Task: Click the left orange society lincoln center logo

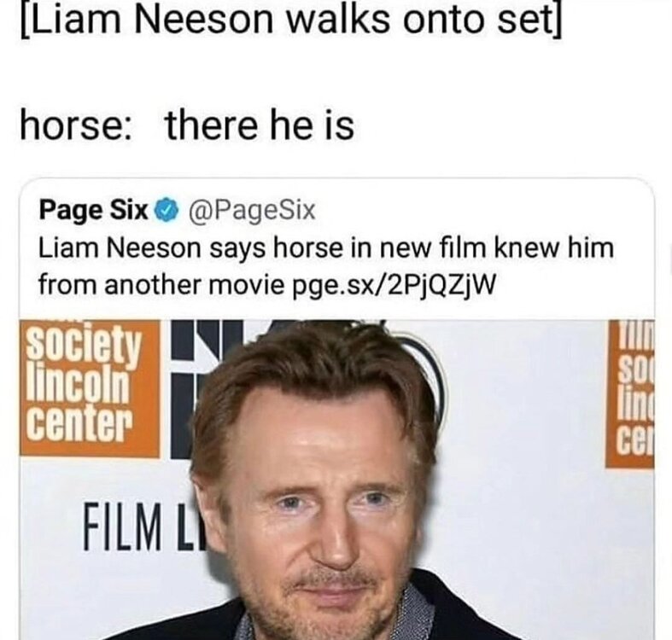Action: coord(89,388)
